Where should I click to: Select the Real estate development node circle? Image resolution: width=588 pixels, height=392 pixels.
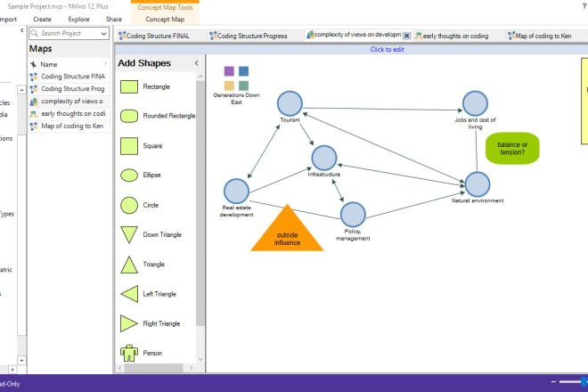236,191
